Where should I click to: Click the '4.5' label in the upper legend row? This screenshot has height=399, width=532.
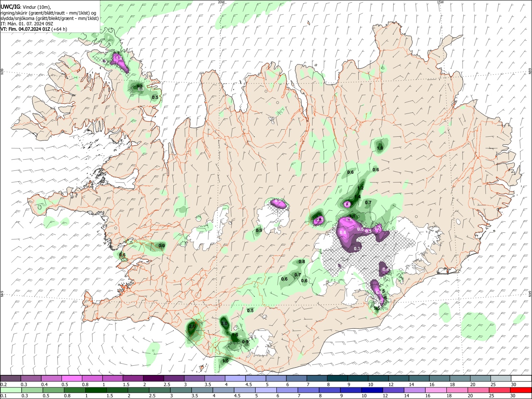point(249,384)
